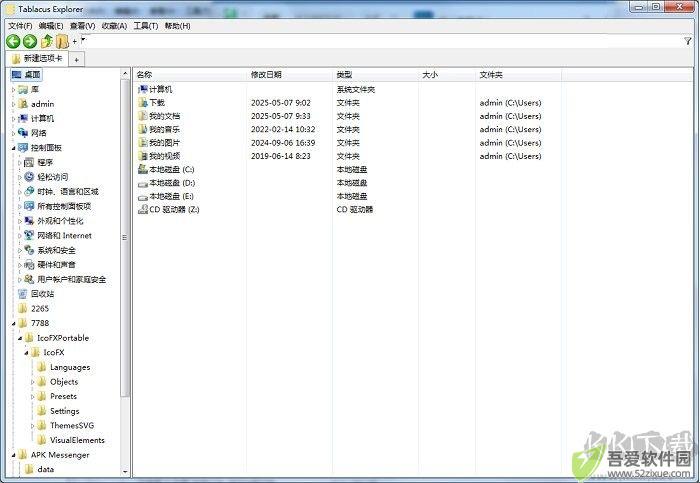
Task: Click the tree panel scrollbar up arrow
Action: [x=125, y=74]
